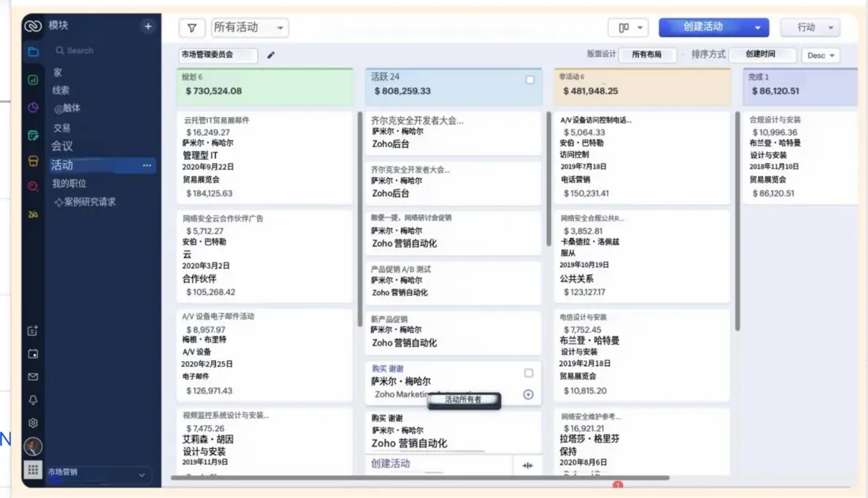
Task: Open the 线索 leads module
Action: point(61,90)
